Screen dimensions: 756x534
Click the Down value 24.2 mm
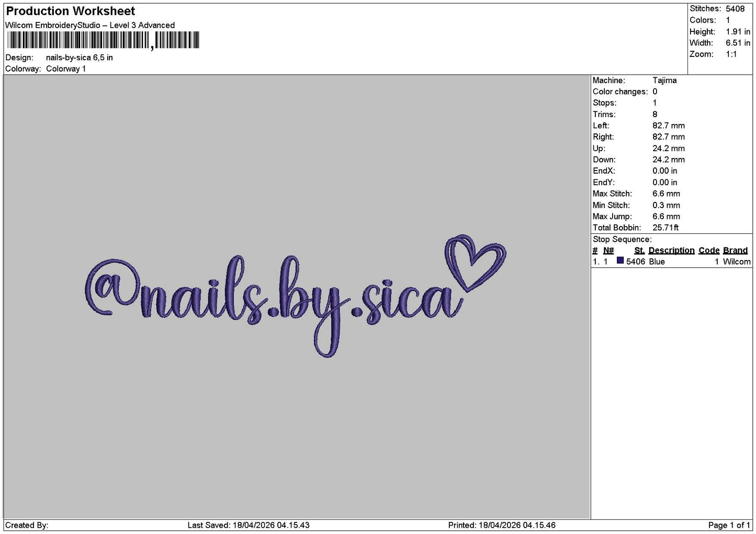point(669,160)
